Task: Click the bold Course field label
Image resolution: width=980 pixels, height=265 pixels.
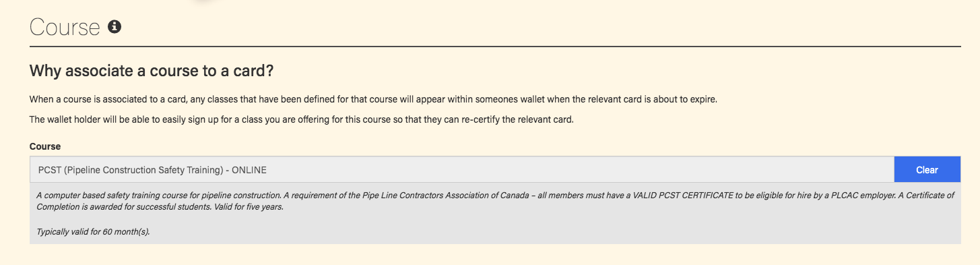Action: [45, 146]
